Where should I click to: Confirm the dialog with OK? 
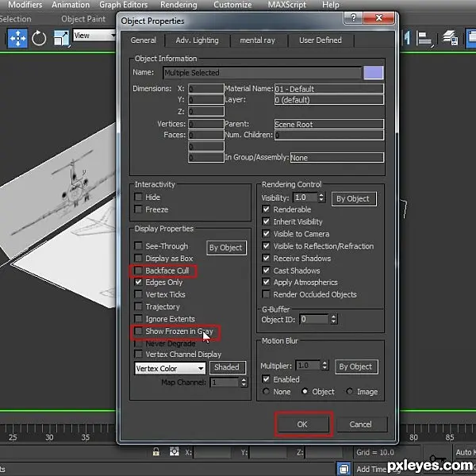coord(302,424)
